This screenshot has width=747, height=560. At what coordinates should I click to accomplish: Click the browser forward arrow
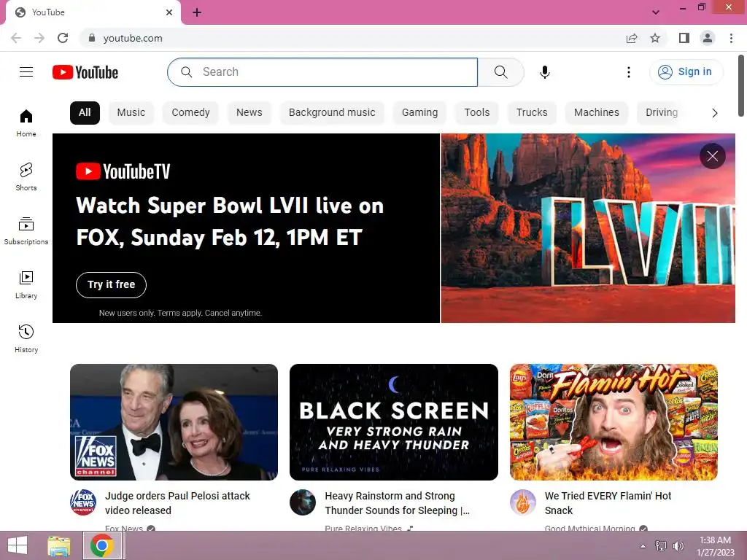(39, 38)
